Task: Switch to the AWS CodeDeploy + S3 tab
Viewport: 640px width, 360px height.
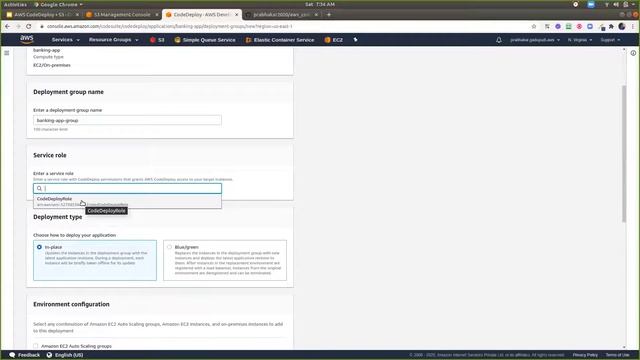Action: 42,15
